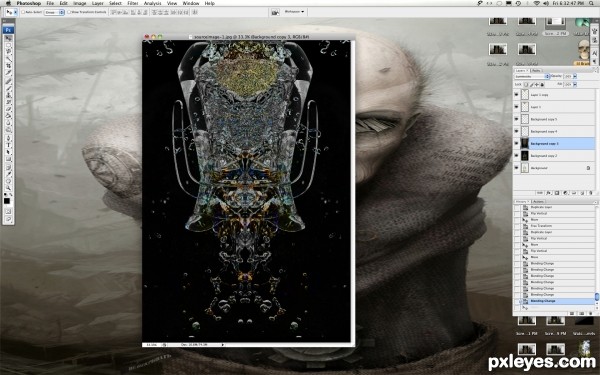Toggle Lock Transparent Pixels
This screenshot has width=600, height=375.
click(526, 85)
